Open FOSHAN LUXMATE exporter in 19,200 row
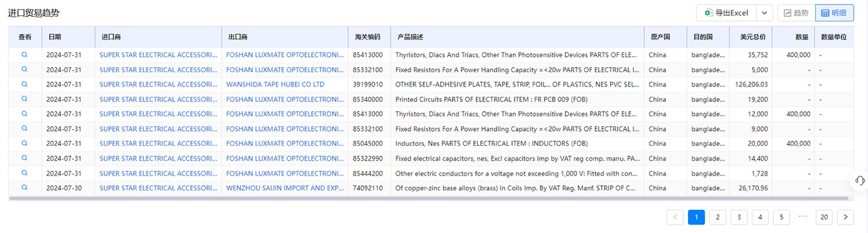868x233 pixels. point(286,99)
